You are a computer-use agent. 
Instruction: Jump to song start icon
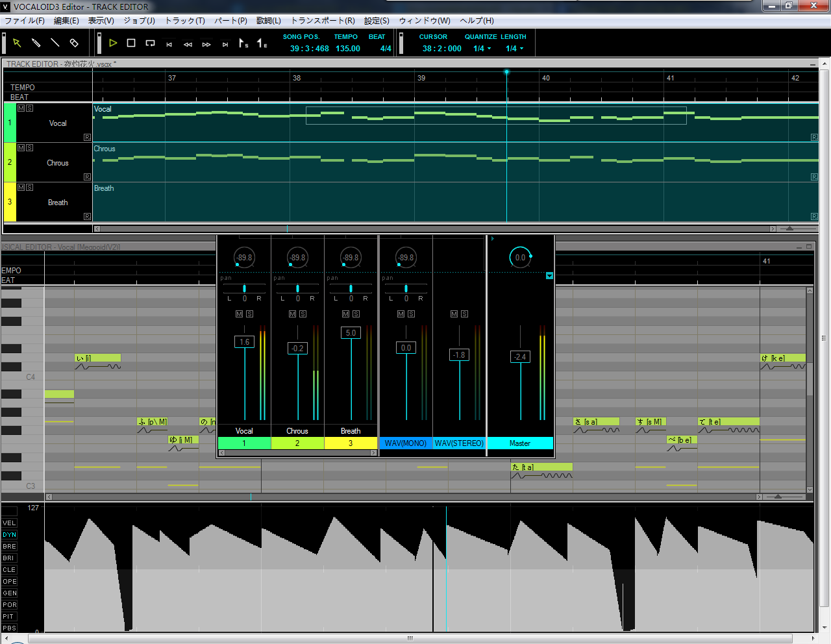tap(169, 44)
